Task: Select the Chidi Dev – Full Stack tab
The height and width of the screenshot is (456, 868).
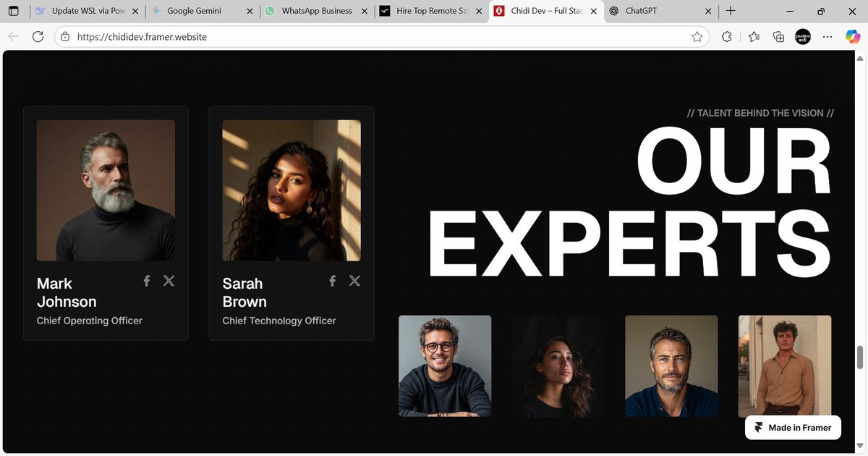Action: coord(547,11)
